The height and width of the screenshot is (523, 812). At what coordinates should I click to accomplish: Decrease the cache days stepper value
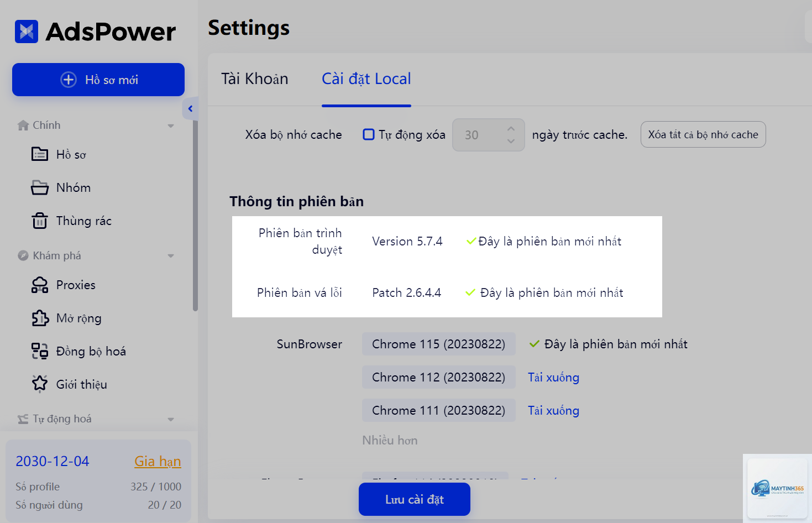coord(511,141)
